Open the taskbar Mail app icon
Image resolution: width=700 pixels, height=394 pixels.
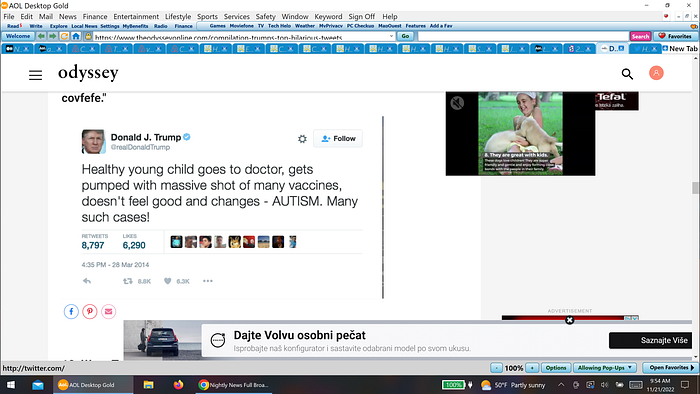click(38, 385)
